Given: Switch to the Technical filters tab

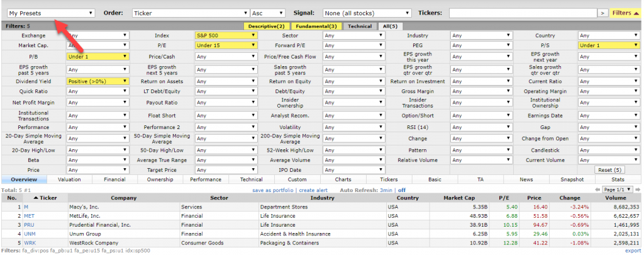Looking at the screenshot, I should click(360, 26).
